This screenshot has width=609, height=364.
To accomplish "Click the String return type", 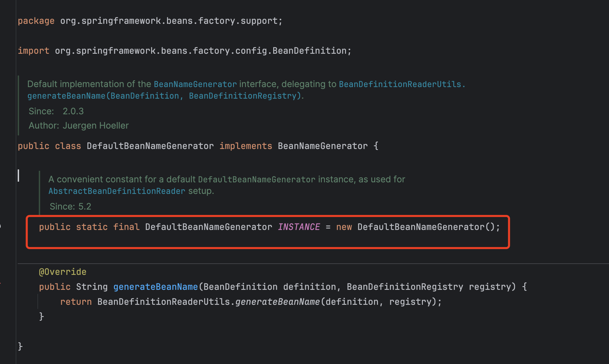I will pos(92,287).
